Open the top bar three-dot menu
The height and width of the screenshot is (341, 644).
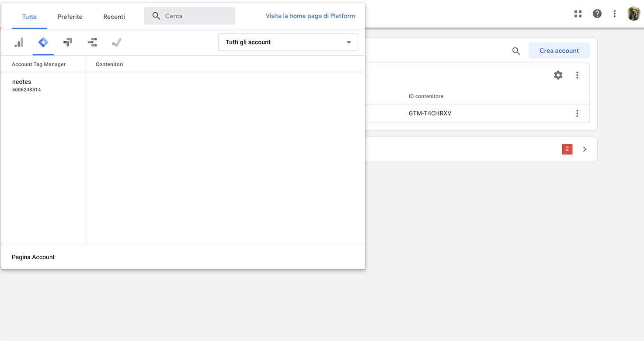point(615,14)
